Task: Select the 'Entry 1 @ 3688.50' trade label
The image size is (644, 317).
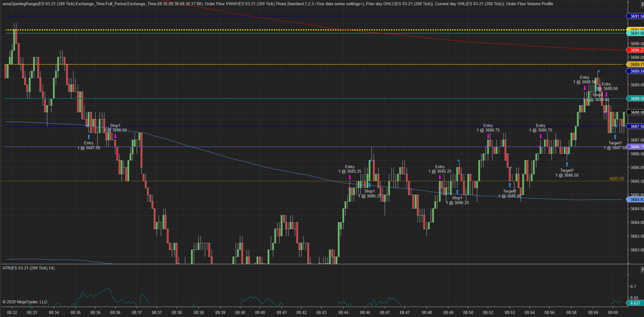Action: [x=584, y=79]
